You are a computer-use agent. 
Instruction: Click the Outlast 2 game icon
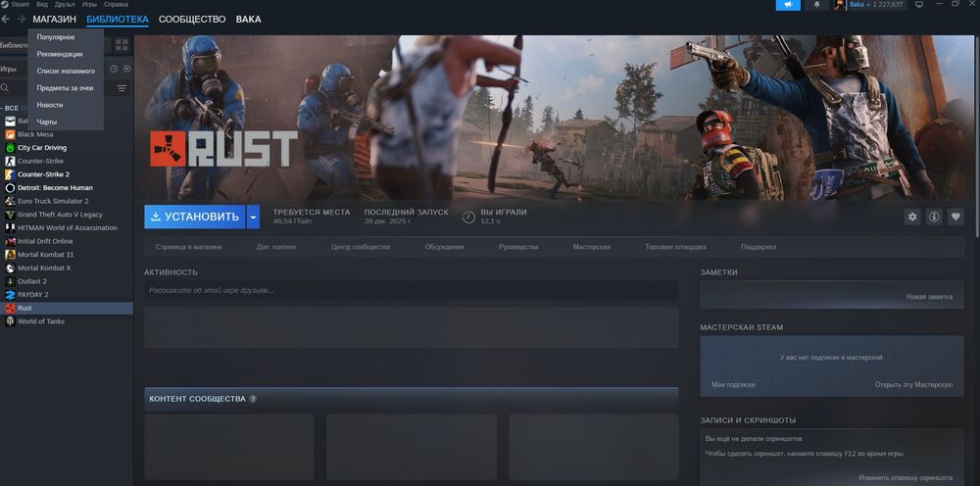(x=10, y=281)
